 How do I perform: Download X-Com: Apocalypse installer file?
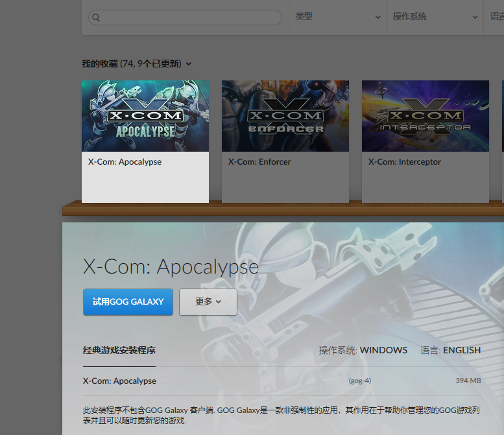[x=282, y=381]
